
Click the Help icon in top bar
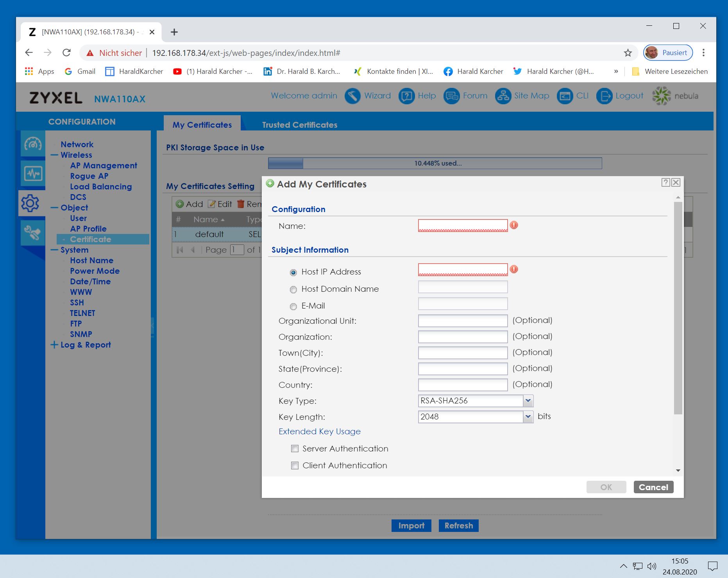click(406, 96)
